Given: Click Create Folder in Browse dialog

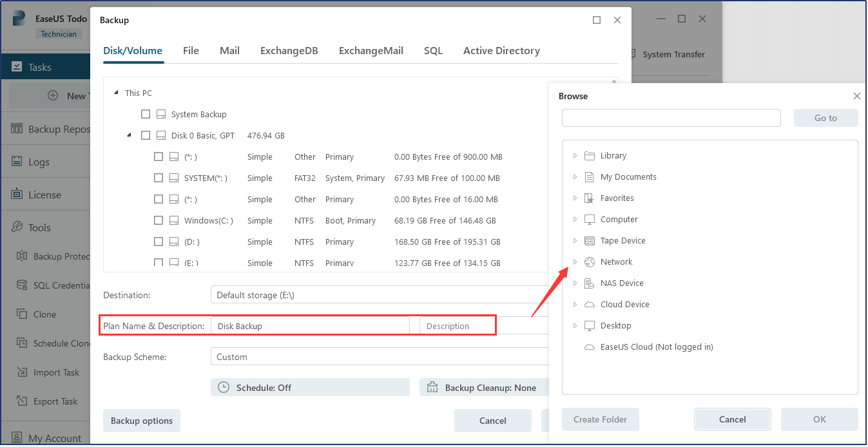Looking at the screenshot, I should (600, 419).
